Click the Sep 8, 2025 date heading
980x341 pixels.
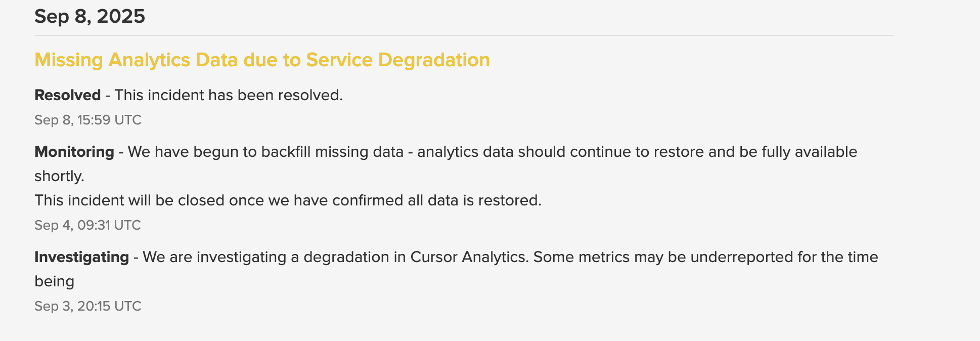coord(90,16)
